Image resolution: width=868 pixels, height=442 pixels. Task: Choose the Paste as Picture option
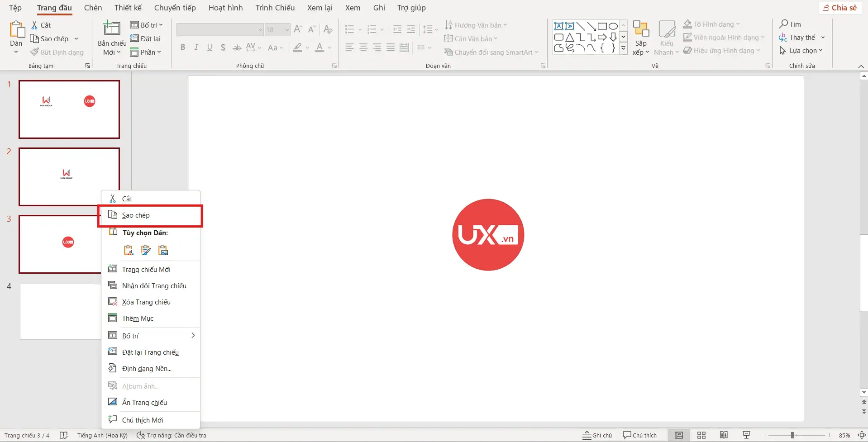163,250
